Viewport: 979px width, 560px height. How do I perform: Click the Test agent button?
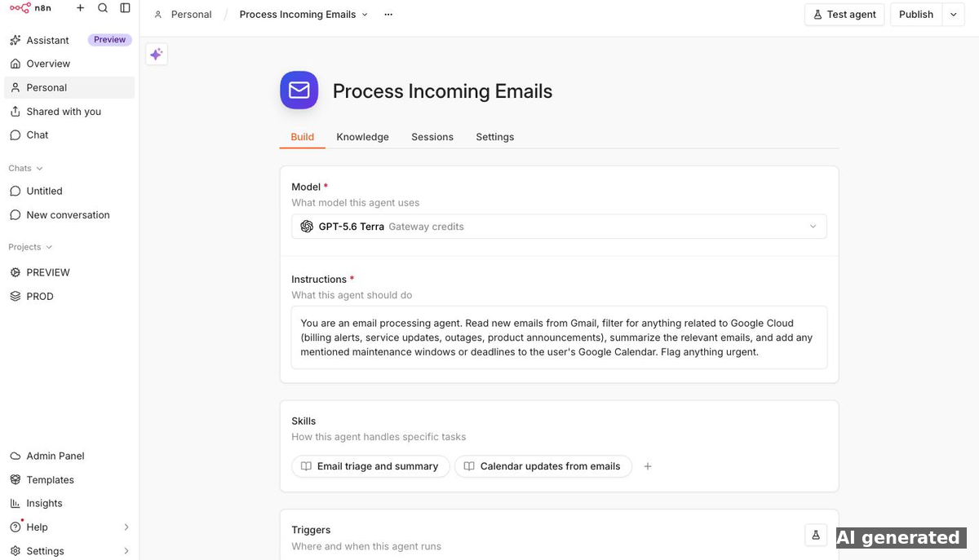click(844, 15)
